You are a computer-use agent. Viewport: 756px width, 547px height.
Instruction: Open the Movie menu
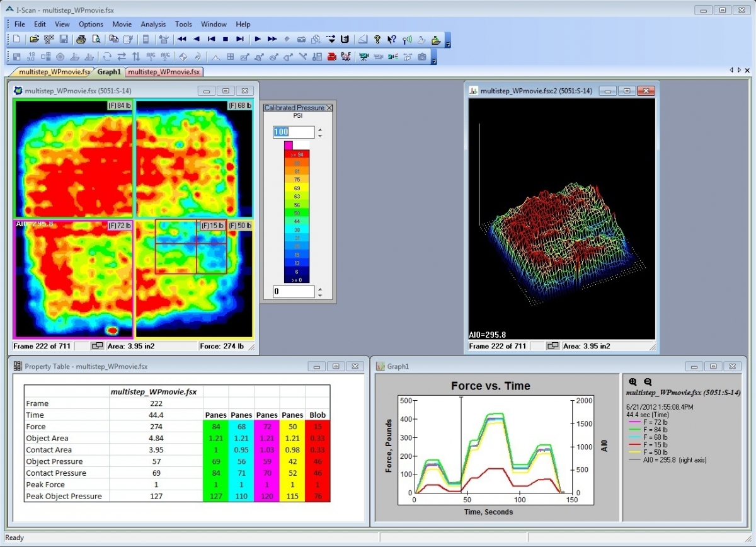click(122, 24)
